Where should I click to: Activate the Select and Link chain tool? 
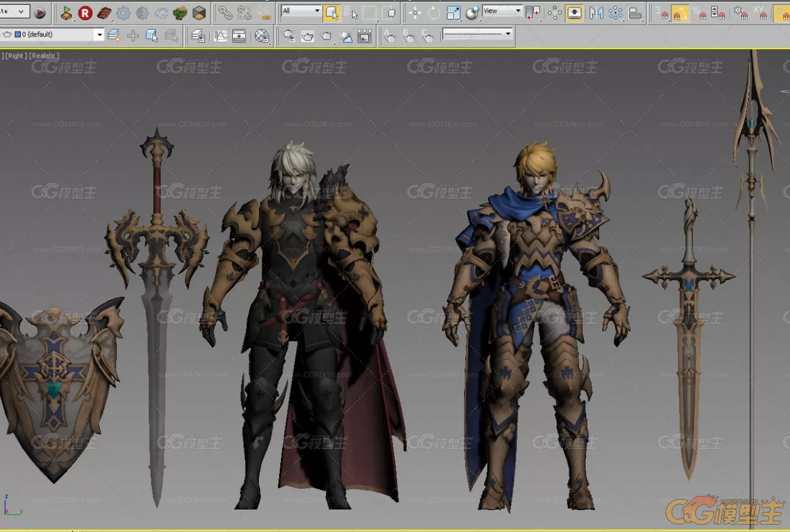point(226,13)
